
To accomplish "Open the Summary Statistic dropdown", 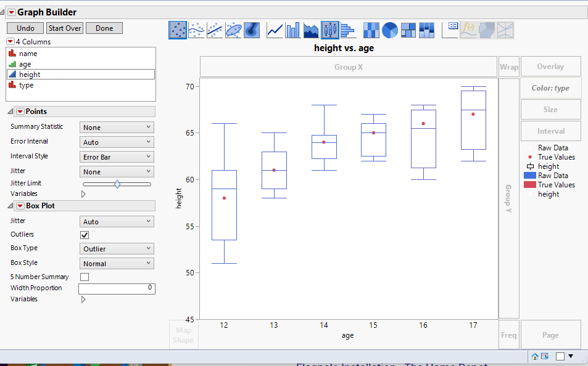I will (116, 126).
